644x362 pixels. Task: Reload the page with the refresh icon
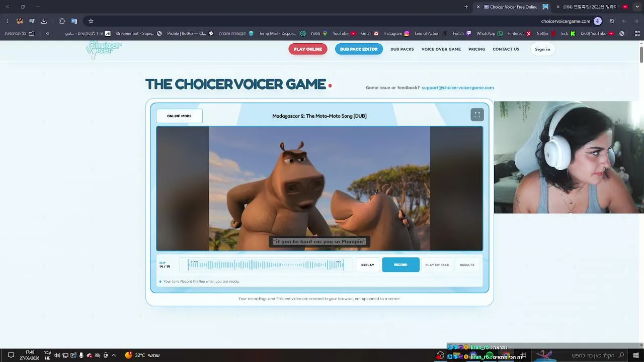pos(612,21)
